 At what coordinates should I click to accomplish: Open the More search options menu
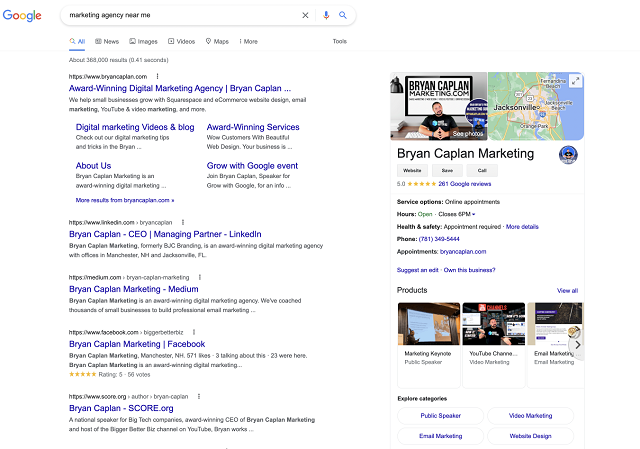tap(249, 41)
